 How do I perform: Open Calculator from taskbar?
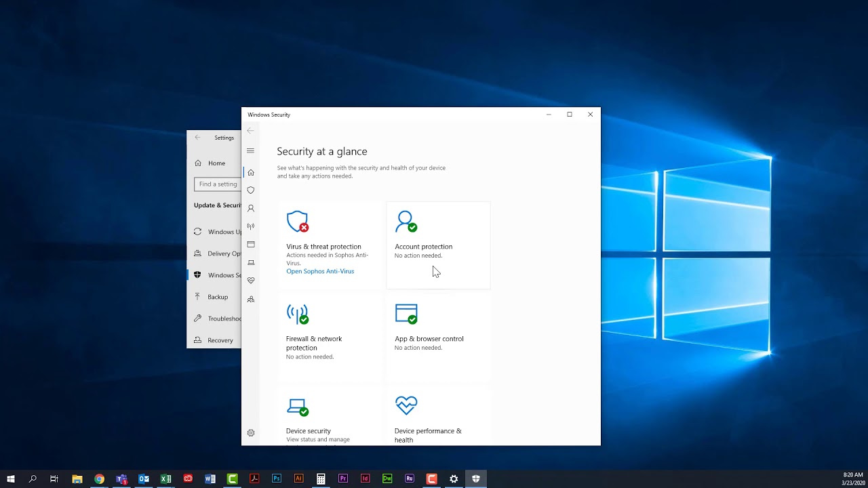(321, 479)
